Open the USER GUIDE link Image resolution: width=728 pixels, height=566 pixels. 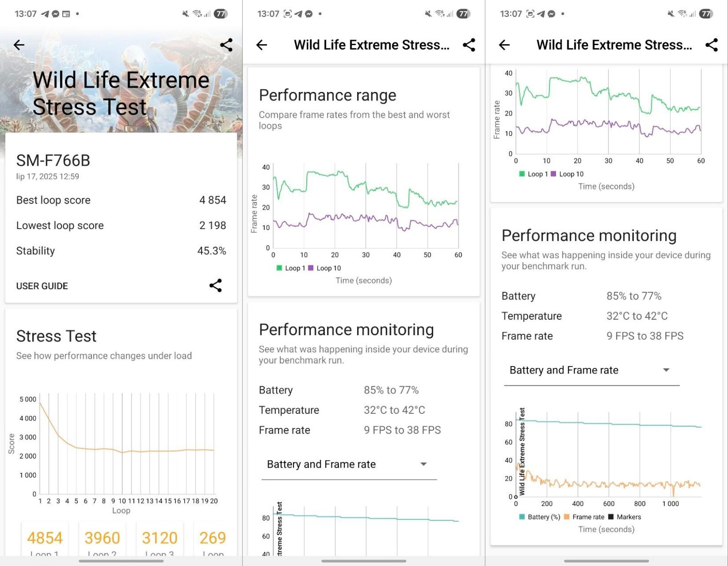pyautogui.click(x=42, y=286)
